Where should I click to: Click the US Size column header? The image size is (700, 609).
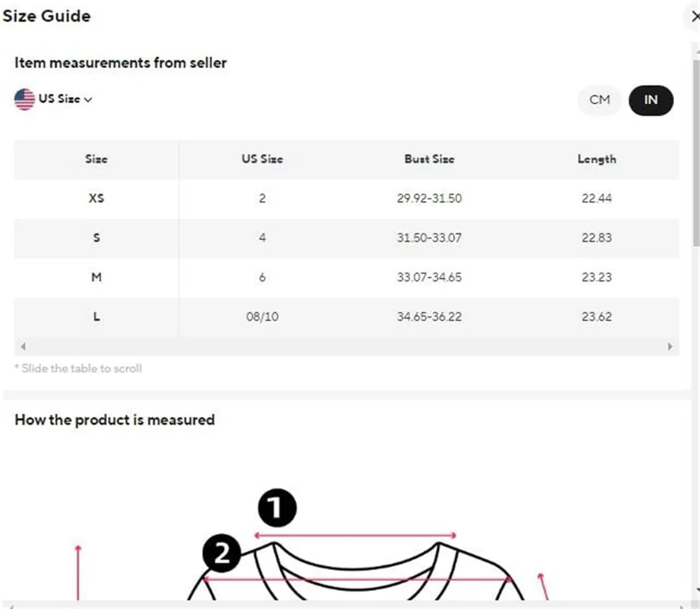point(262,159)
